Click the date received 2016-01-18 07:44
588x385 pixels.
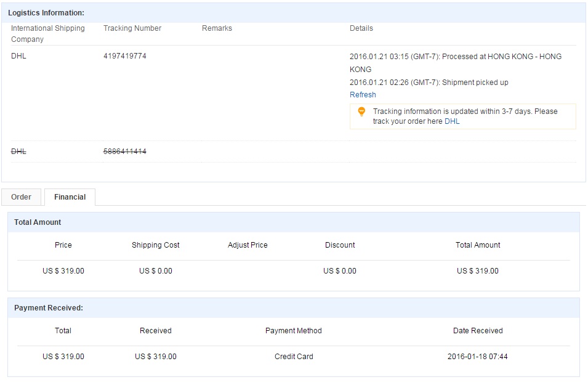478,357
